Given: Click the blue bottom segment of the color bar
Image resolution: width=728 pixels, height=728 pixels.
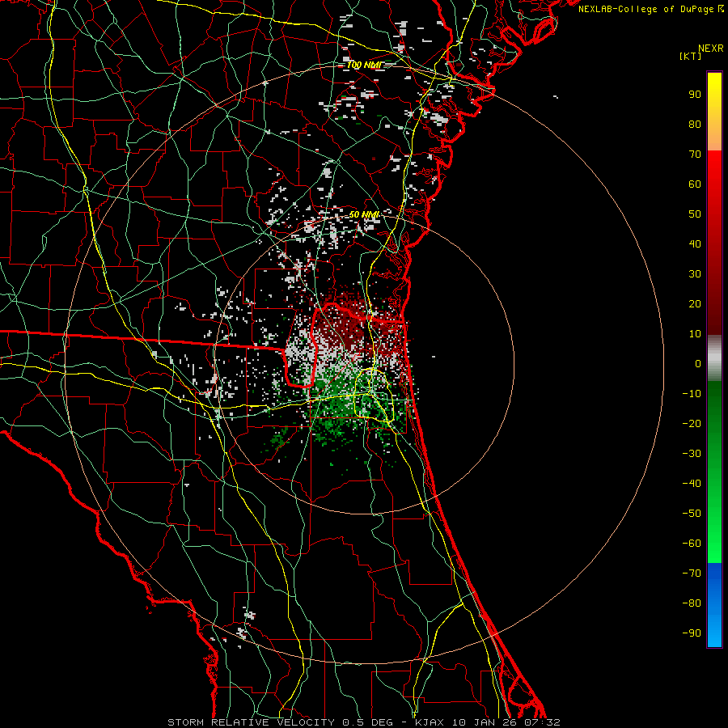Looking at the screenshot, I should tap(714, 605).
